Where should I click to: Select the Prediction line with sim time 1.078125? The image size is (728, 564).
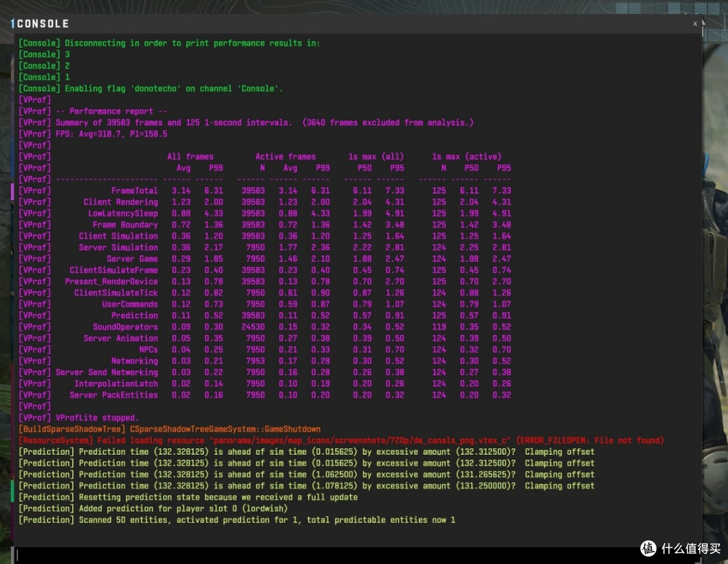(307, 486)
